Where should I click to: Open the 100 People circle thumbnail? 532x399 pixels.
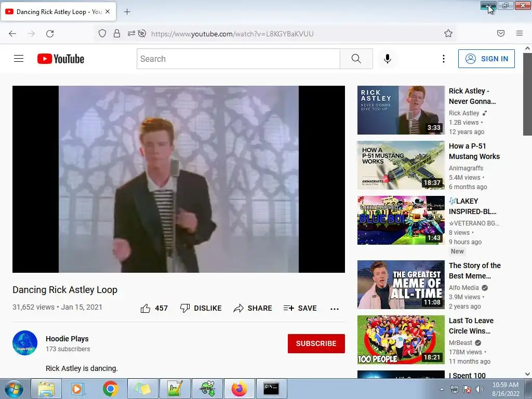(x=401, y=340)
